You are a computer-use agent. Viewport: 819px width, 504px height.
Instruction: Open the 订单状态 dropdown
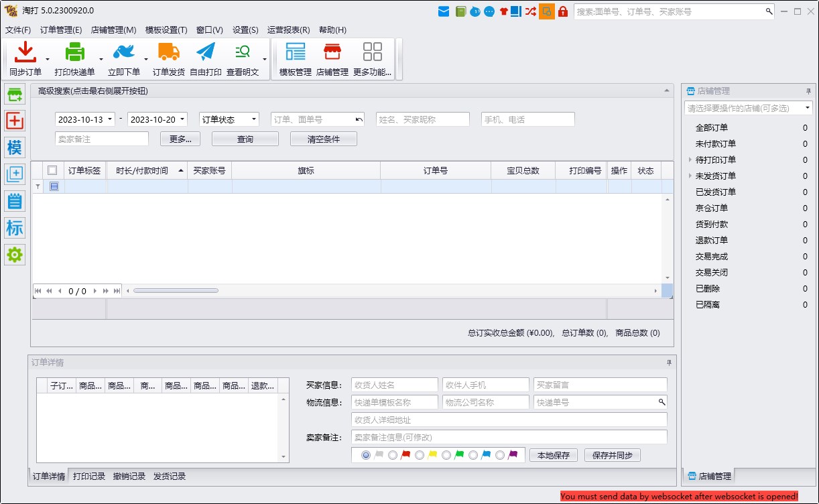pos(254,119)
